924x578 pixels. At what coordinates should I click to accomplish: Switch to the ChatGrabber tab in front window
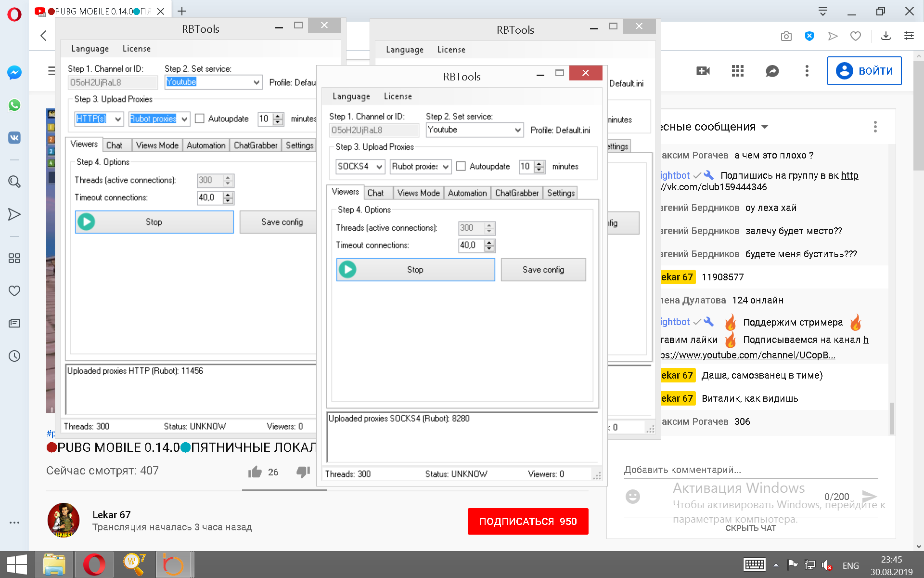coord(517,193)
